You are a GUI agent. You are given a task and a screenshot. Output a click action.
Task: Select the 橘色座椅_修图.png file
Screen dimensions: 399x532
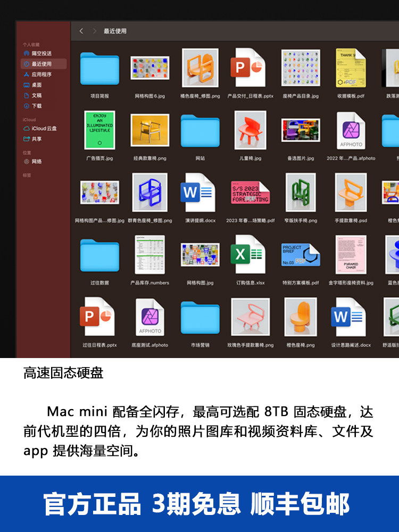pyautogui.click(x=200, y=68)
